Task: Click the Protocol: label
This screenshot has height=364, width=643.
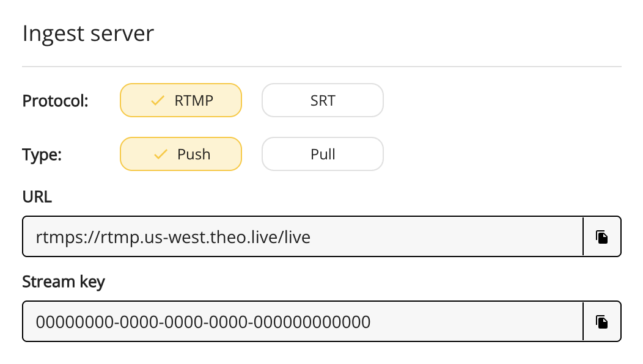Action: [x=56, y=101]
